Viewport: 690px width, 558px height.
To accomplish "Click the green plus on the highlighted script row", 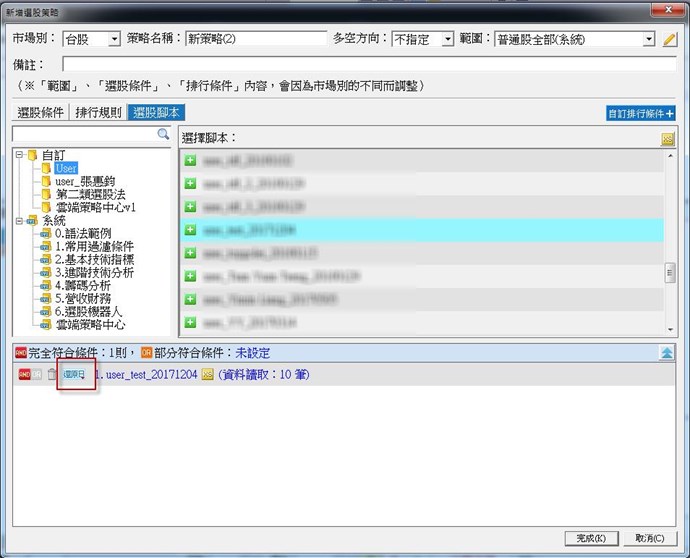I will tap(189, 229).
